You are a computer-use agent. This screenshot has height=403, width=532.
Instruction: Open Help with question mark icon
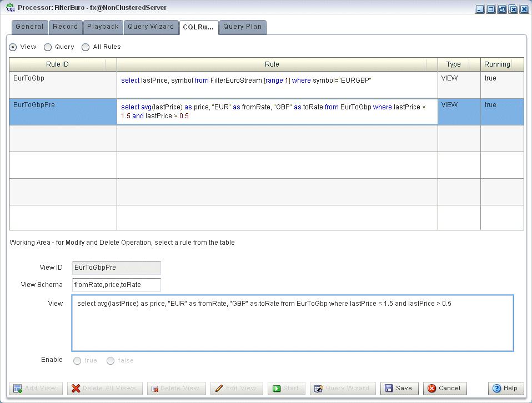496,389
